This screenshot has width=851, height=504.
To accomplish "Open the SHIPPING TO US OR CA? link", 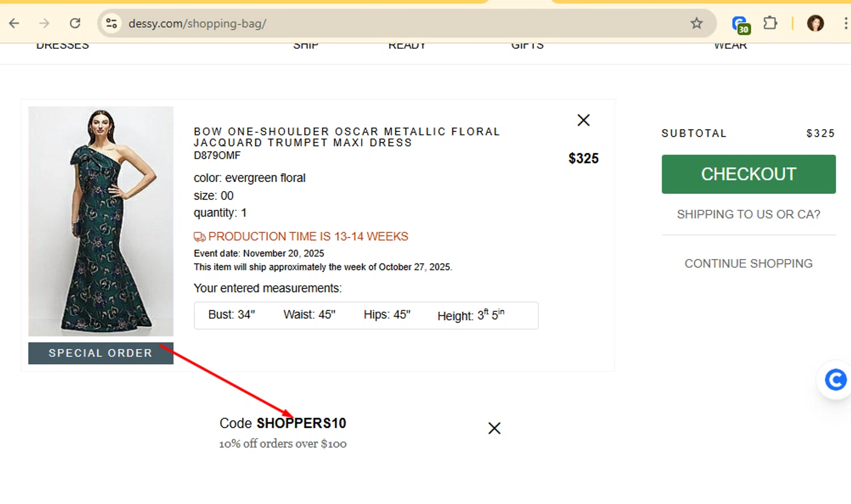I will tap(748, 214).
